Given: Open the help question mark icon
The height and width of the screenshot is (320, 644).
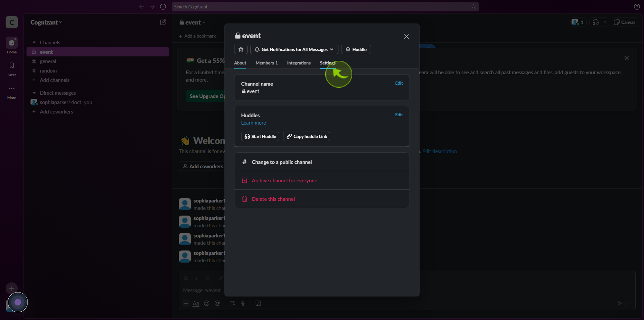Looking at the screenshot, I should [x=637, y=7].
